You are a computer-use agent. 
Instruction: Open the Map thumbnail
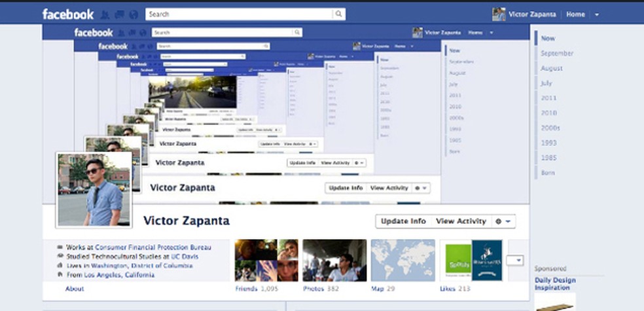point(402,261)
